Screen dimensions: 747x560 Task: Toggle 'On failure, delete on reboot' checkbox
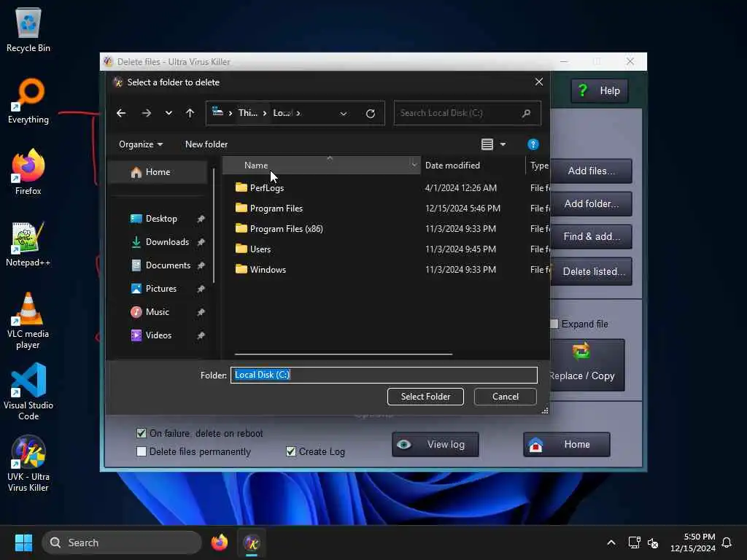142,433
